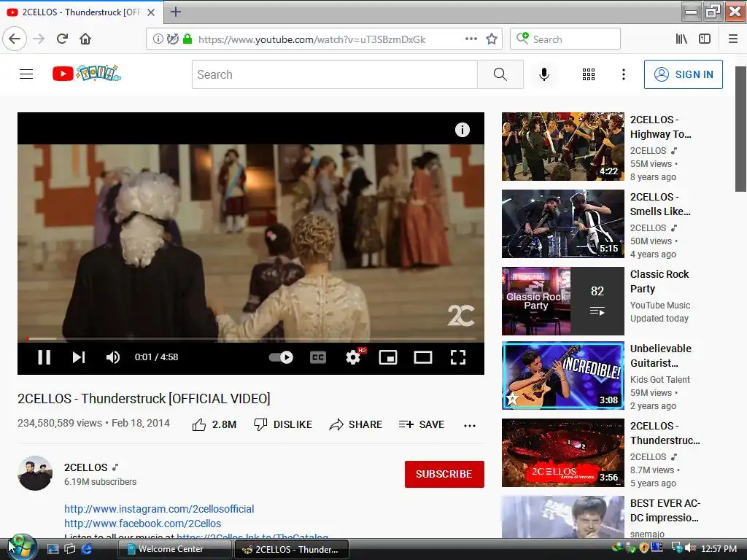Image resolution: width=747 pixels, height=560 pixels.
Task: Reload the current page
Action: click(63, 39)
